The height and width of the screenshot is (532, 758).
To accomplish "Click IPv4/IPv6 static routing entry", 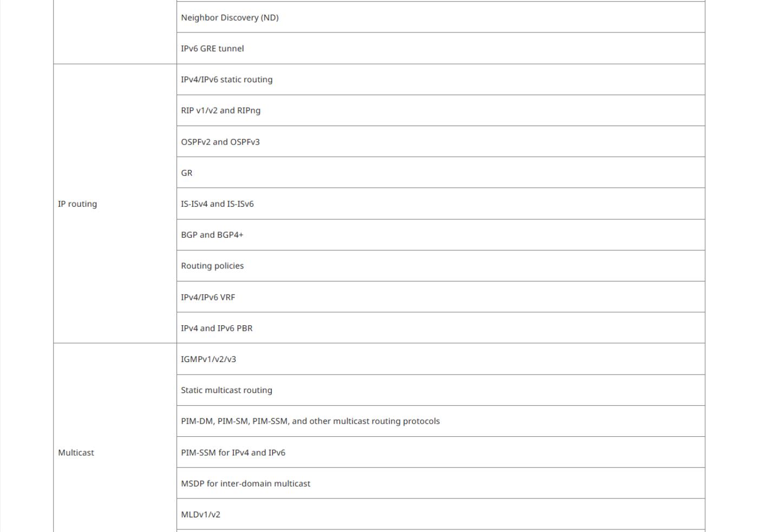I will [441, 80].
